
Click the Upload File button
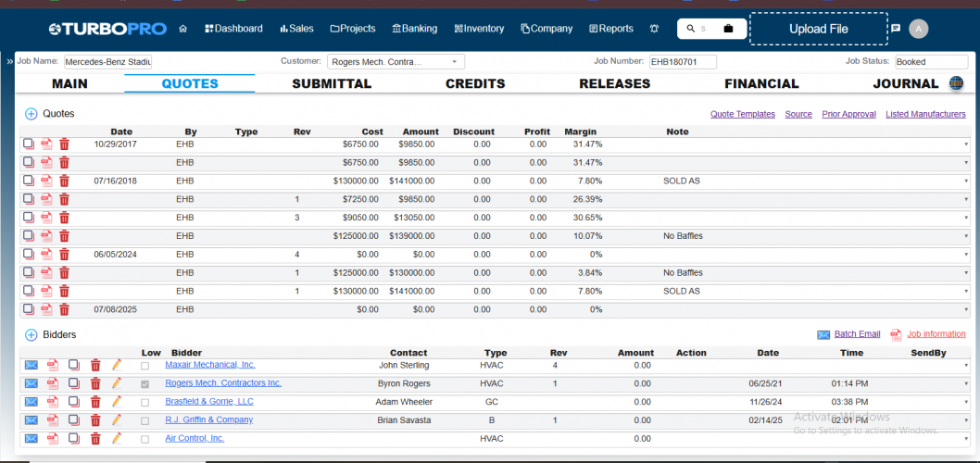(819, 29)
